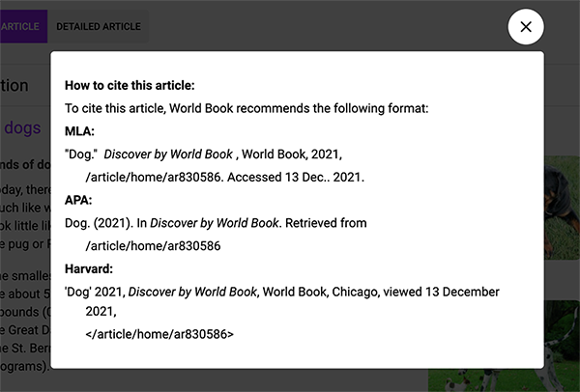Image resolution: width=580 pixels, height=392 pixels.
Task: Click the dark dog photo behind the dialog
Action: click(x=562, y=207)
